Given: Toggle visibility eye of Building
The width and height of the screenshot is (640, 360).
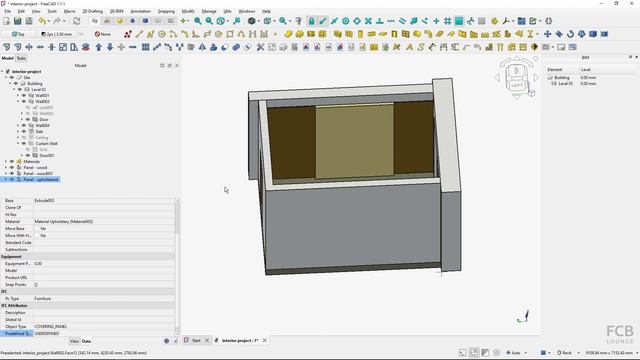Looking at the screenshot, I should (x=16, y=83).
